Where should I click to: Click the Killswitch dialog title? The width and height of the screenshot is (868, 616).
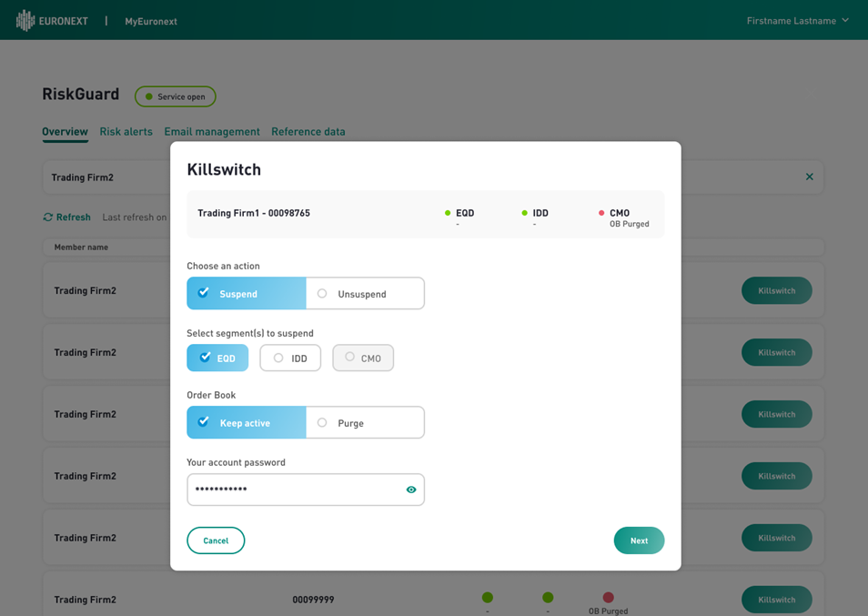tap(224, 169)
